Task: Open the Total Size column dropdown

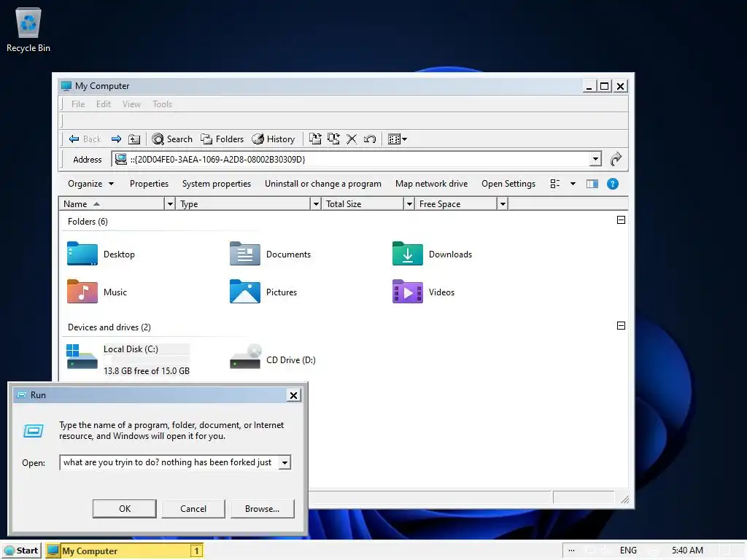Action: (x=409, y=204)
